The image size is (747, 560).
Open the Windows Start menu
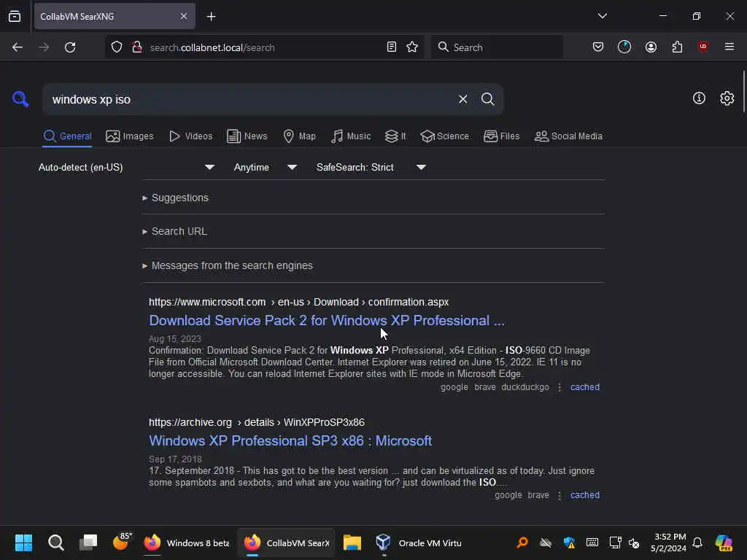23,542
